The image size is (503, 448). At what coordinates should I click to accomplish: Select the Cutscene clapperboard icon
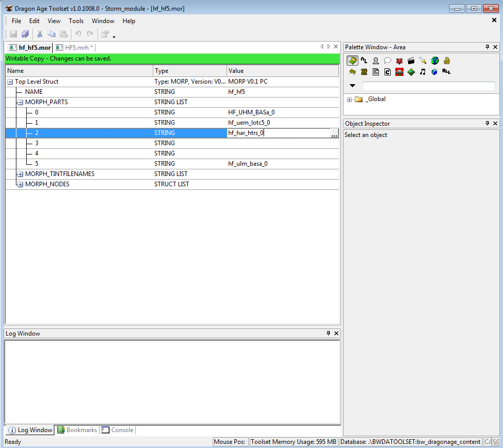click(411, 61)
